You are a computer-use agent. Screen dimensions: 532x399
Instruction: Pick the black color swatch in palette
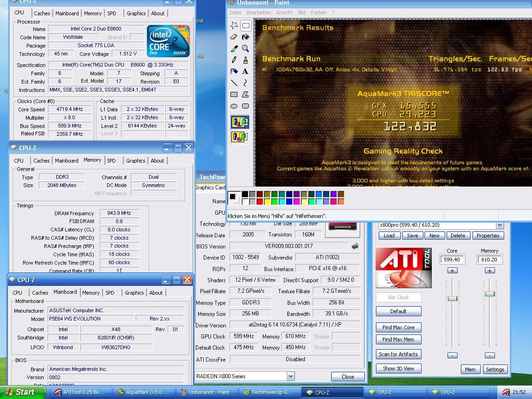click(245, 194)
